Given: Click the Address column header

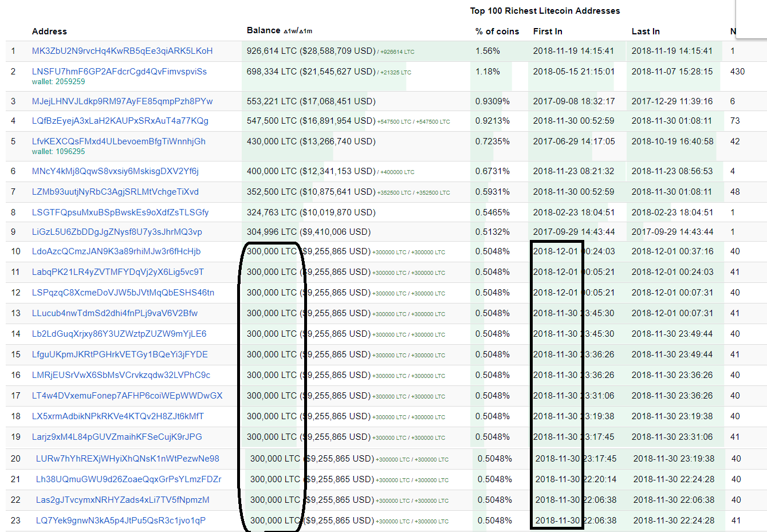Looking at the screenshot, I should tap(49, 31).
